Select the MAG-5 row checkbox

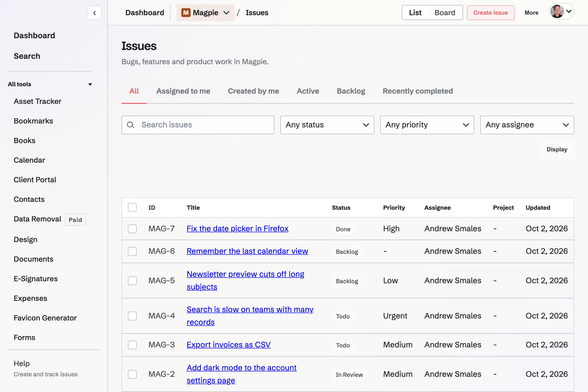(132, 281)
